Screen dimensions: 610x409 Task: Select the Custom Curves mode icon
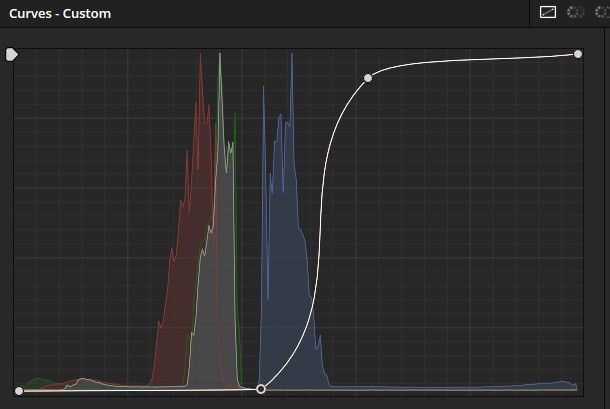548,12
